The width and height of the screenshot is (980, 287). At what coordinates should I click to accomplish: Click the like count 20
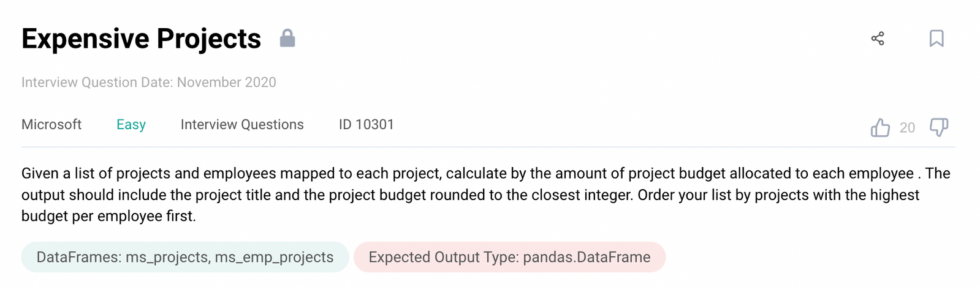click(x=907, y=128)
